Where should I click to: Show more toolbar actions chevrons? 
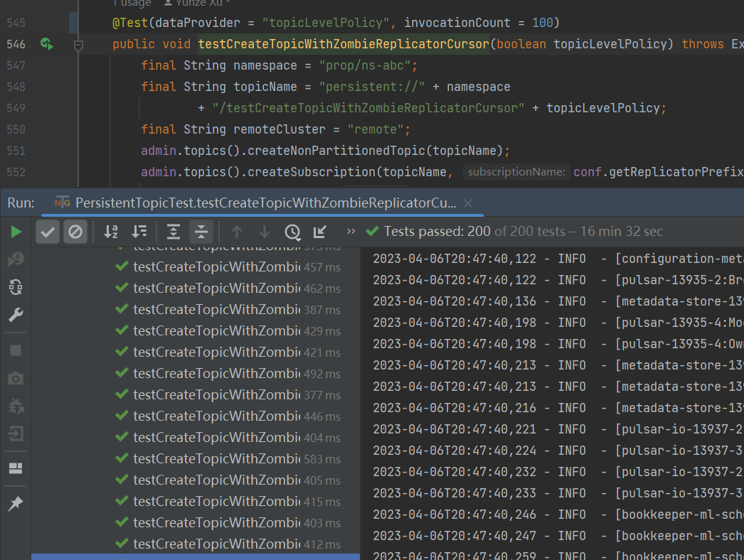(x=351, y=231)
